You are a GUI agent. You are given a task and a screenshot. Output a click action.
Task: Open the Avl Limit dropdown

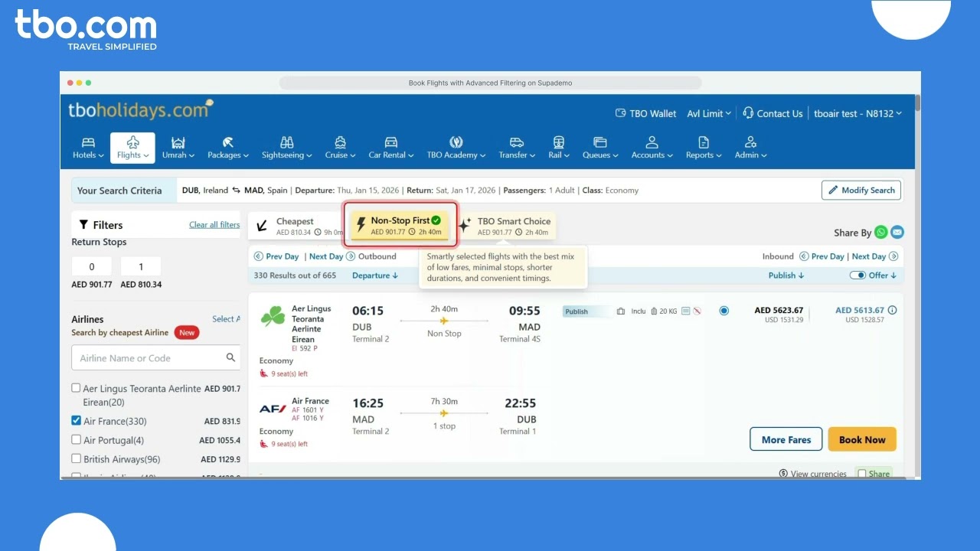pos(709,113)
